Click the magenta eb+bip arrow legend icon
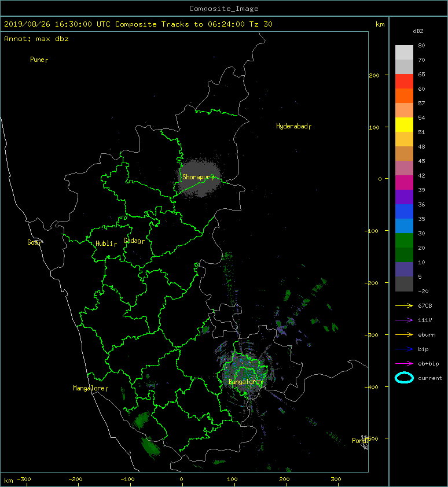 click(x=404, y=363)
